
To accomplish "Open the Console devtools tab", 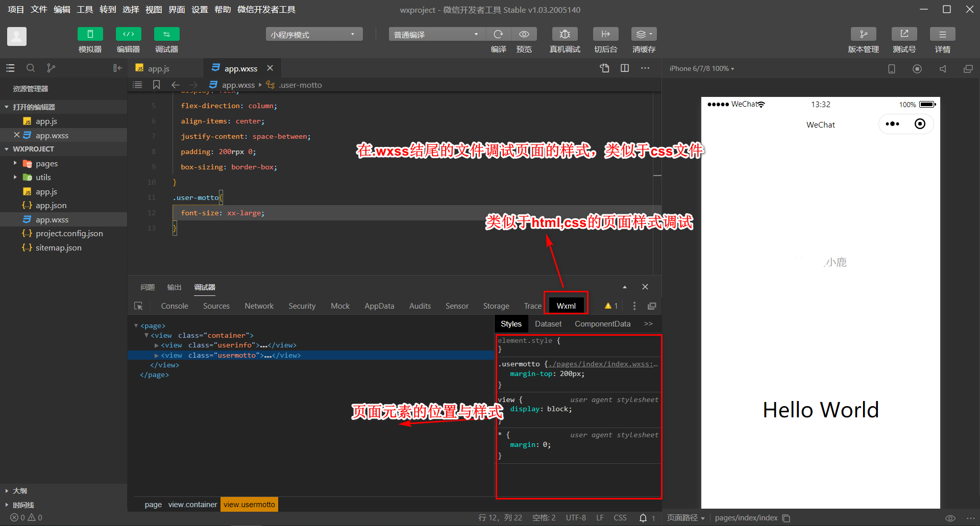I will [x=175, y=306].
